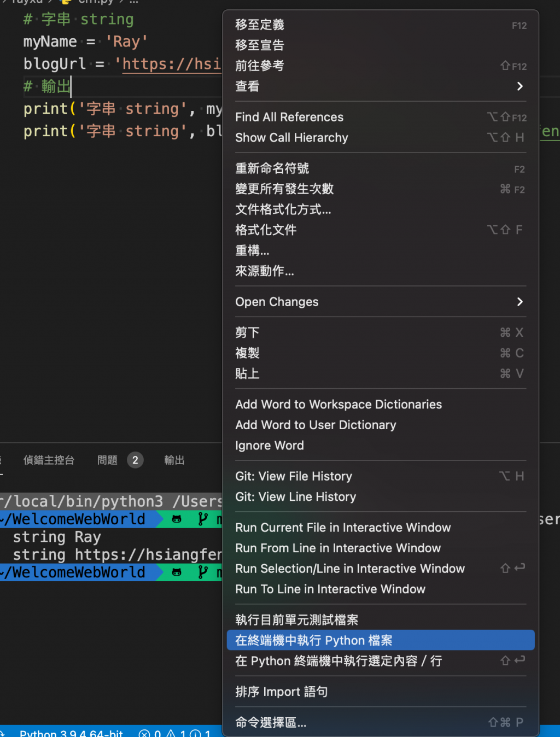Click 在終端機中執行 Python 檔案
Screen dimensions: 560x737
tap(381, 640)
